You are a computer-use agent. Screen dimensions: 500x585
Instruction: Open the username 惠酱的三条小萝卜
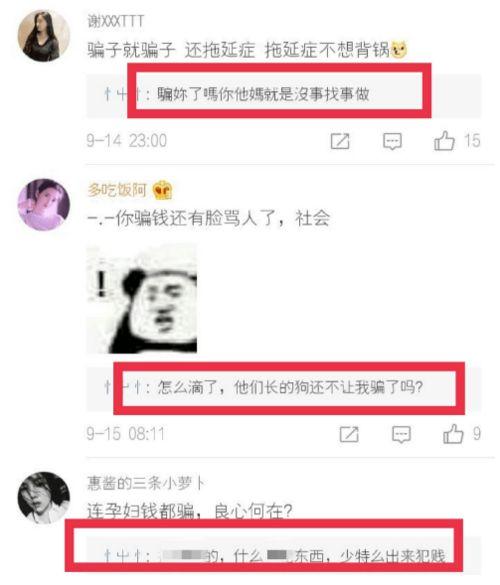pos(146,483)
